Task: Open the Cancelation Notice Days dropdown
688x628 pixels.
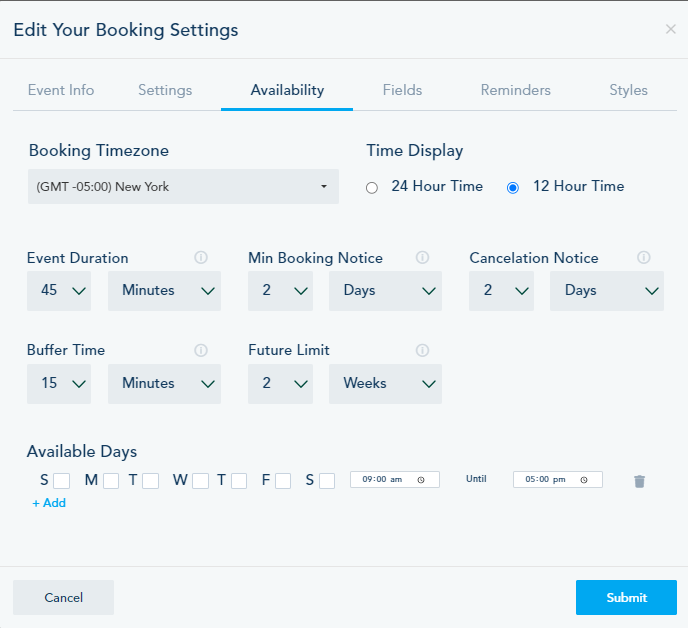Action: tap(607, 291)
